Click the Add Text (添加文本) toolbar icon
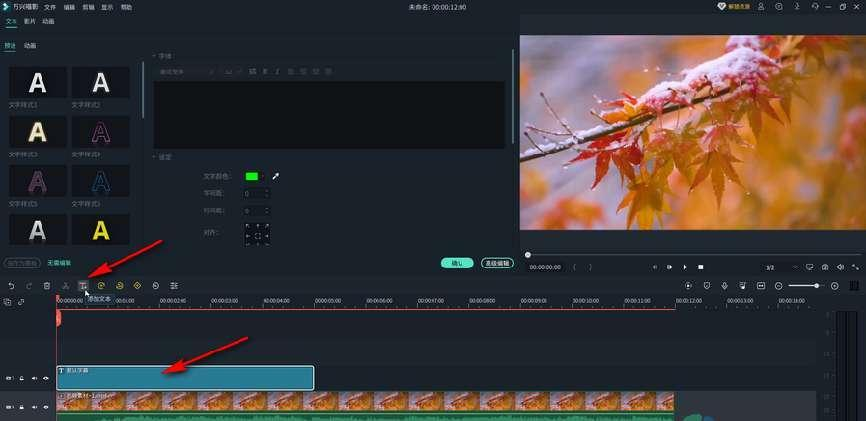 click(83, 286)
